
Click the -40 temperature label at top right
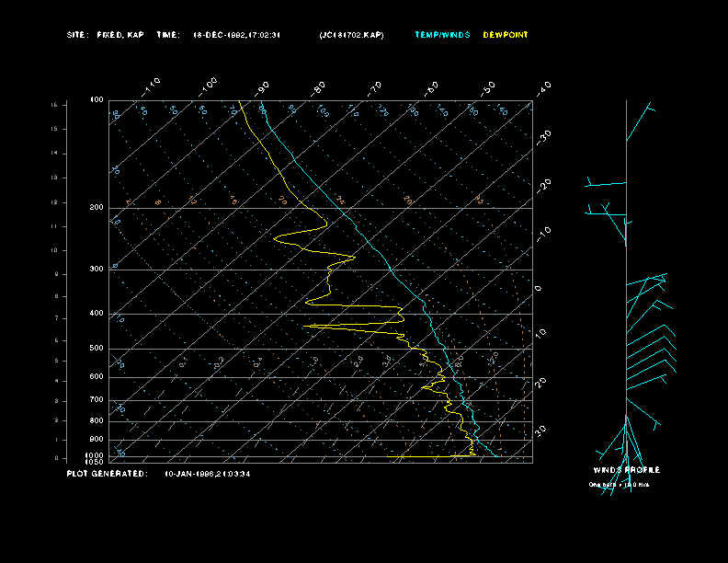[542, 87]
